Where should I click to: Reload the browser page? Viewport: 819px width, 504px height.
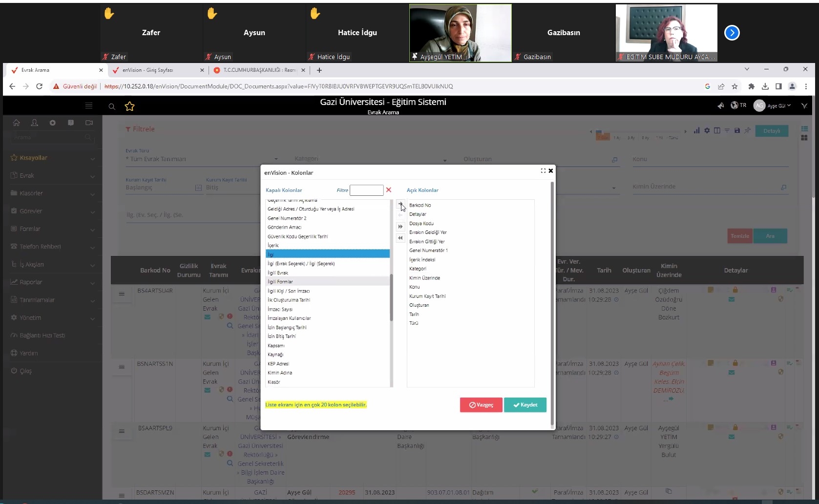tap(40, 86)
